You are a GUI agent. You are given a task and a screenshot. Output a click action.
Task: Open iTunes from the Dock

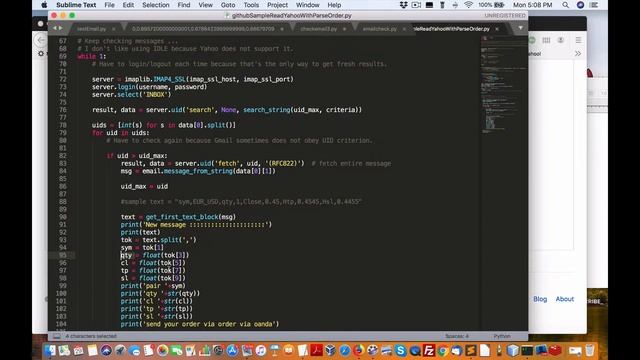[x=260, y=350]
